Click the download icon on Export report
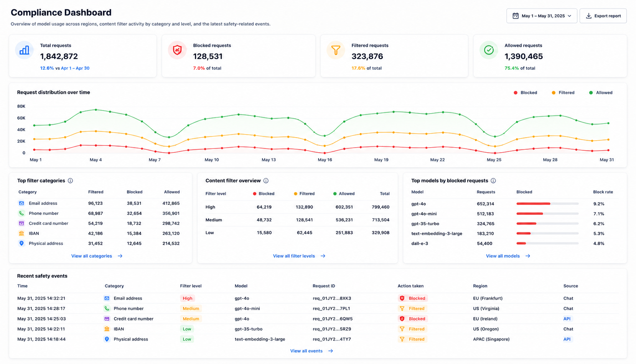636x364 pixels. [x=588, y=16]
